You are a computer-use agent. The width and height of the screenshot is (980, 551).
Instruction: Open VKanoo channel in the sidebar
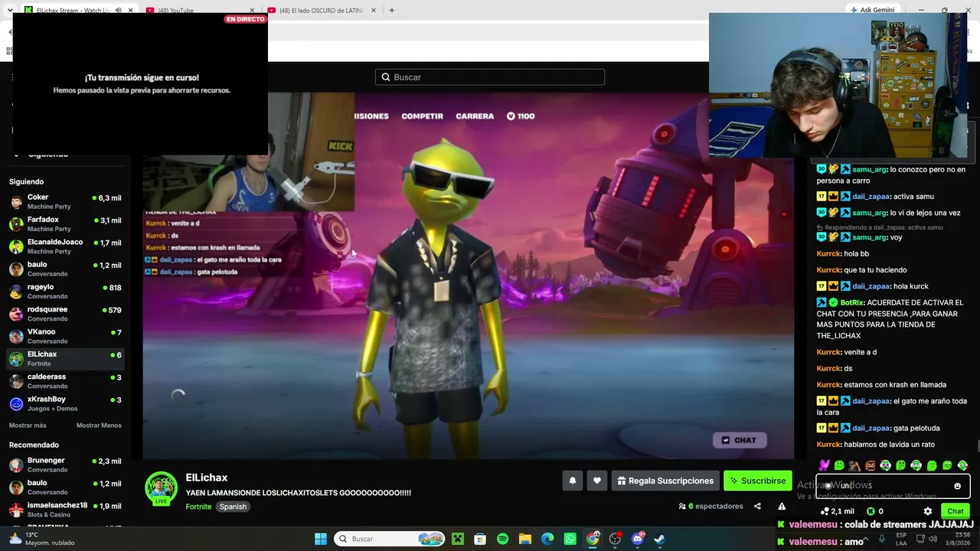[65, 336]
